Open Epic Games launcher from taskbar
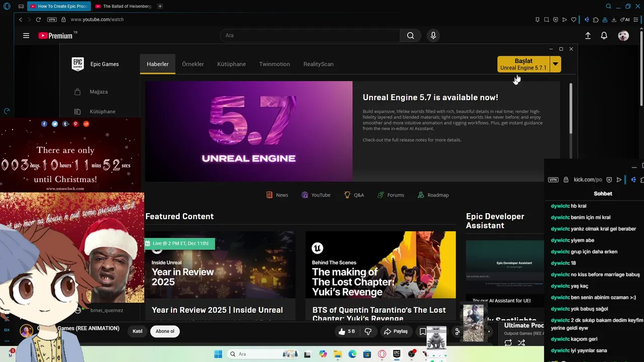 pyautogui.click(x=396, y=354)
